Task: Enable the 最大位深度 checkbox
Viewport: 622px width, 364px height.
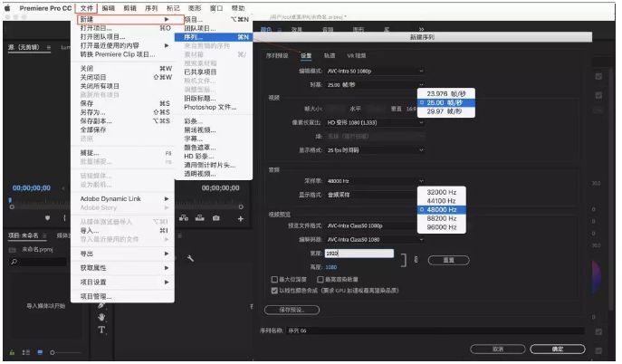Action: tap(274, 280)
